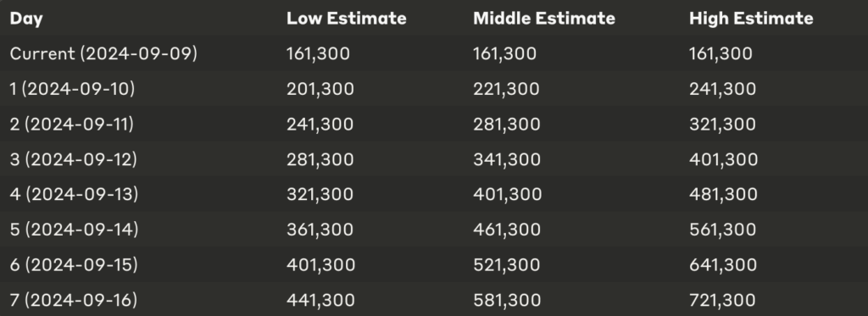Click the Middle Estimate column header
Viewport: 868px width, 316px height.
pyautogui.click(x=543, y=19)
